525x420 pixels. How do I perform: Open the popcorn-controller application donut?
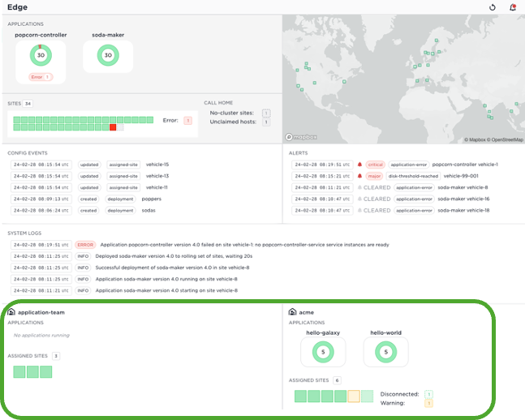click(x=41, y=55)
